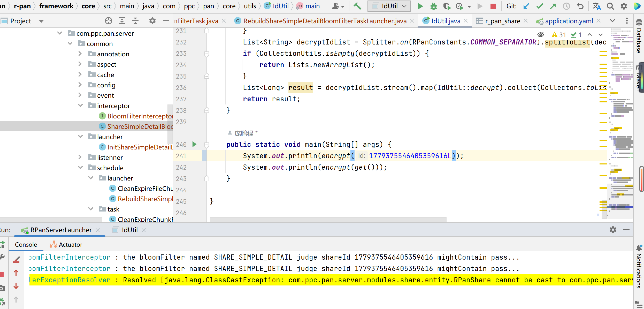
Task: Toggle the fold marker at line 233
Action: click(207, 54)
